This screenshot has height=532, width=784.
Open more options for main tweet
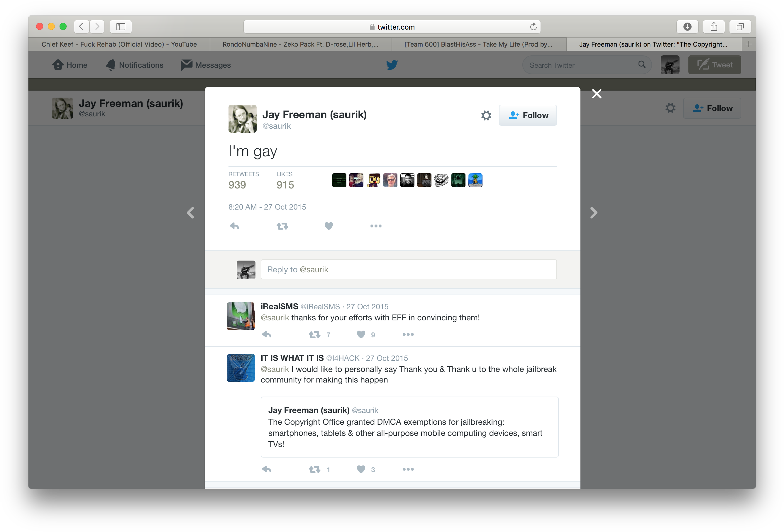coord(376,226)
